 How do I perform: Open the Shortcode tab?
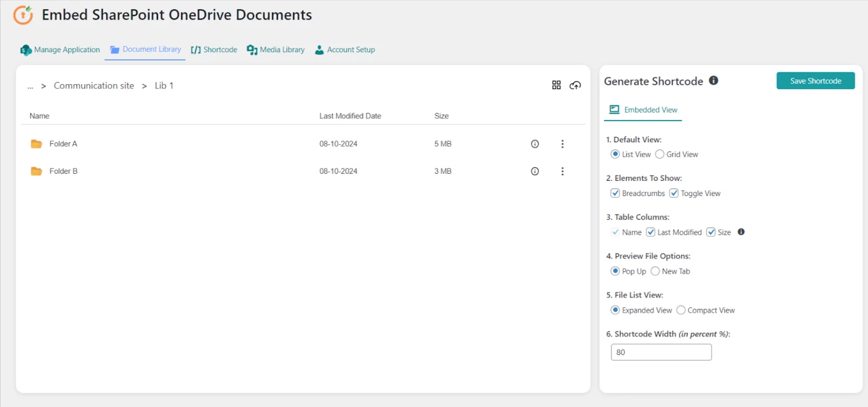coord(214,50)
